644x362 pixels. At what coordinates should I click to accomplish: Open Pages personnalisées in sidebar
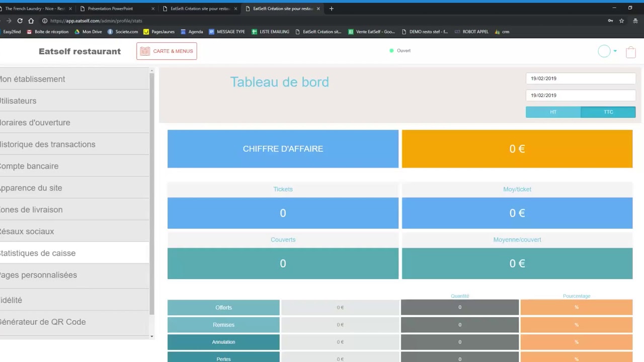[x=74, y=275]
